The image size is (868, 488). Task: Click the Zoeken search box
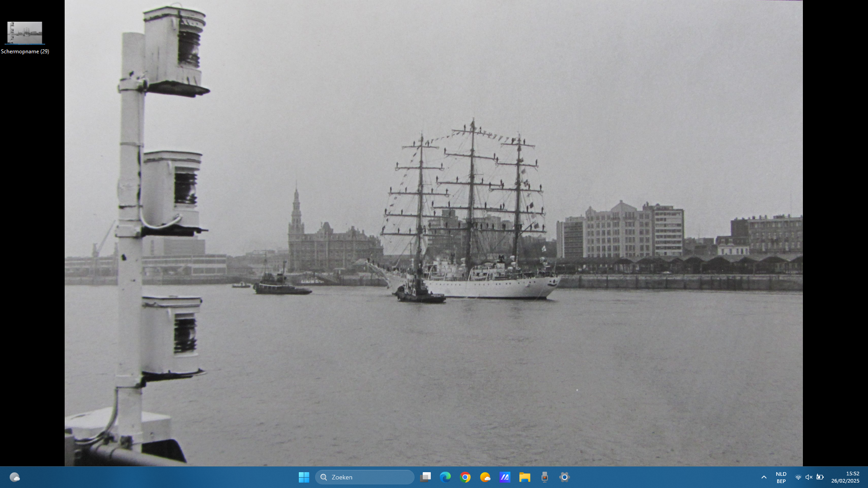pyautogui.click(x=364, y=477)
